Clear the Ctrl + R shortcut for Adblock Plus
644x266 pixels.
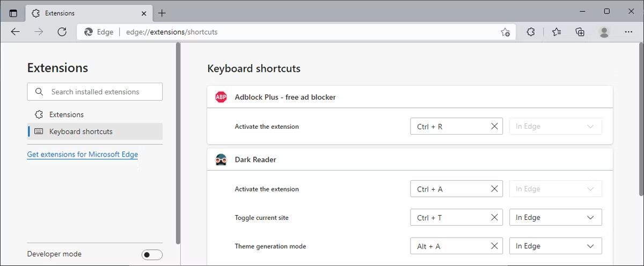494,127
